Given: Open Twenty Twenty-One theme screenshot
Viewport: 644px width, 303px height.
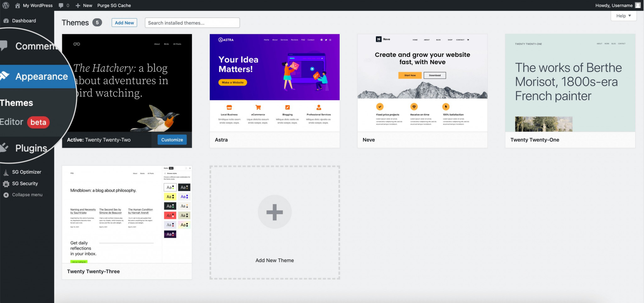Looking at the screenshot, I should (570, 83).
